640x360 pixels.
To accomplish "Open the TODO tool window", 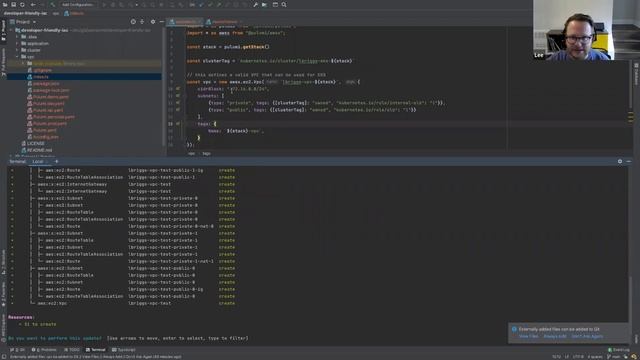I will (x=72, y=350).
